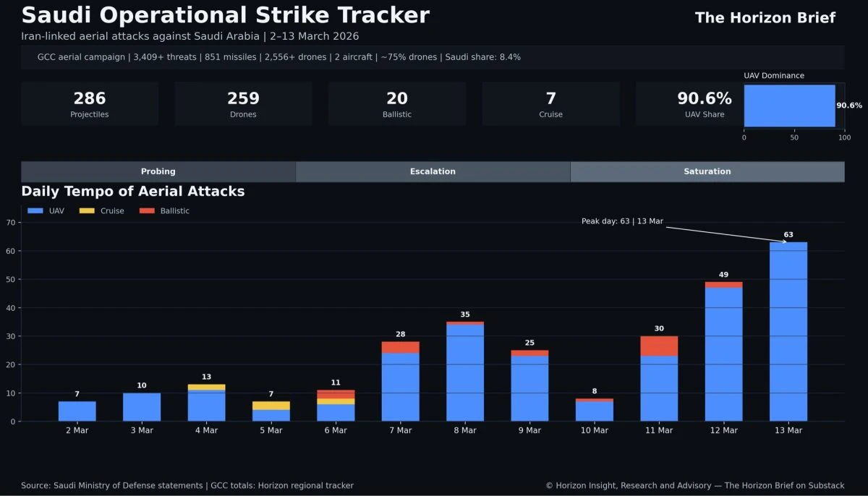Viewport: 868px width, 496px height.
Task: Open the Saturation phase tab
Action: point(707,171)
